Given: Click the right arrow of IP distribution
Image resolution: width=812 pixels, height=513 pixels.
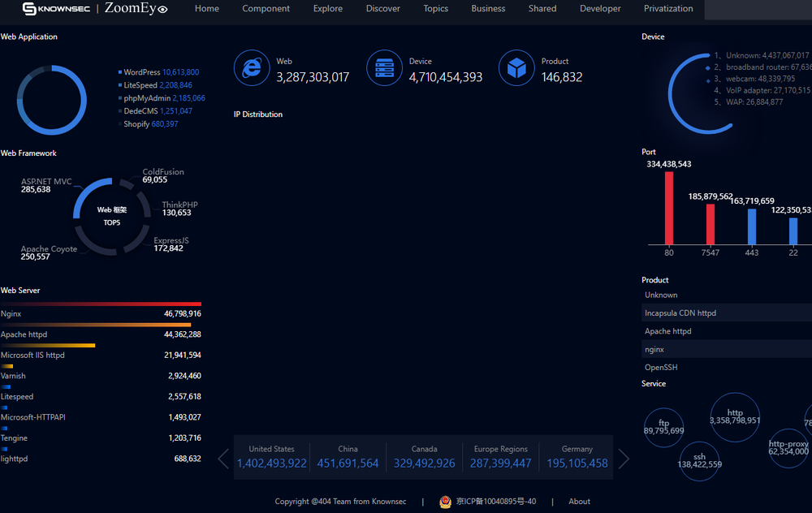Looking at the screenshot, I should click(624, 459).
